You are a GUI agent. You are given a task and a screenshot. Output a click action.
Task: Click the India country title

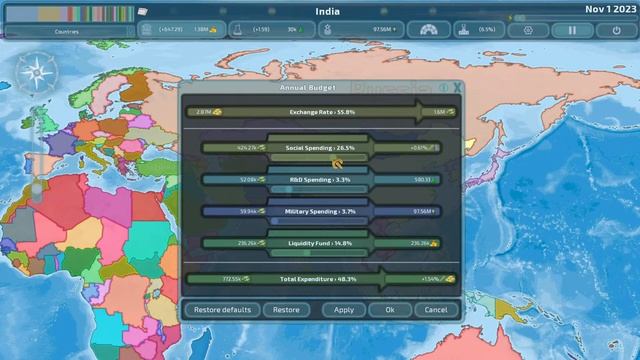pyautogui.click(x=327, y=11)
